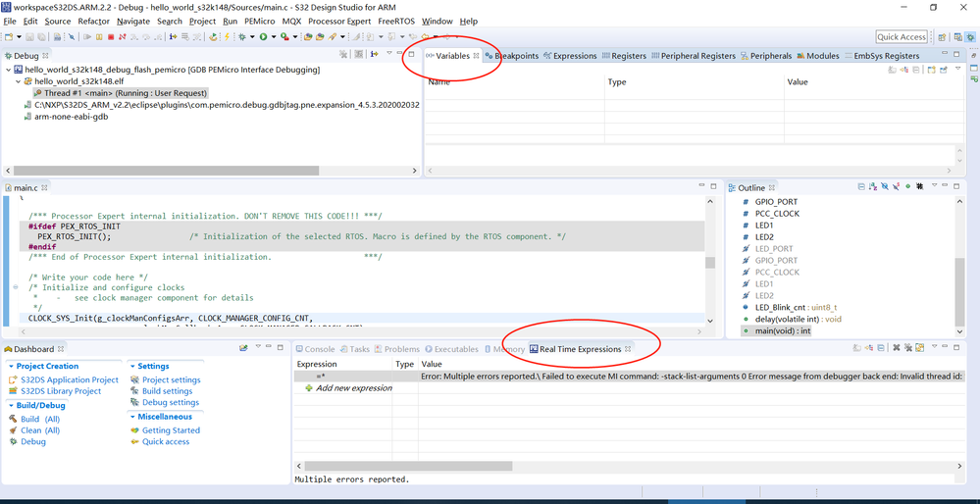The width and height of the screenshot is (980, 504).
Task: Click the Disconnect debug icon in the toolbar
Action: tap(122, 37)
